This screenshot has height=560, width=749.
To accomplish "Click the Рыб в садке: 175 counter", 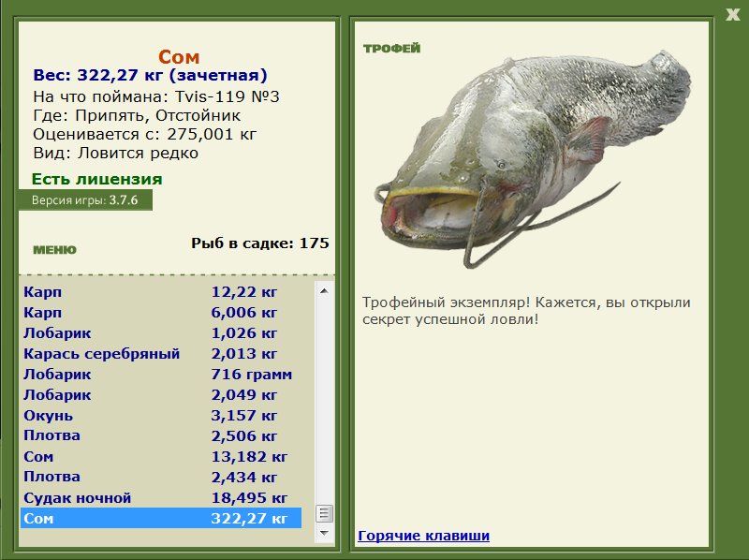I will 260,243.
